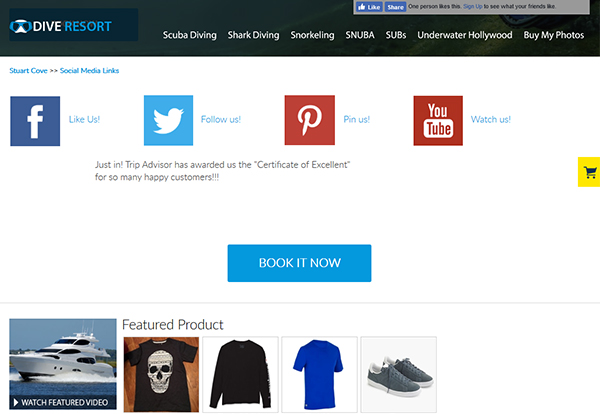Open the Shark Diving menu
600x414 pixels.
[253, 35]
